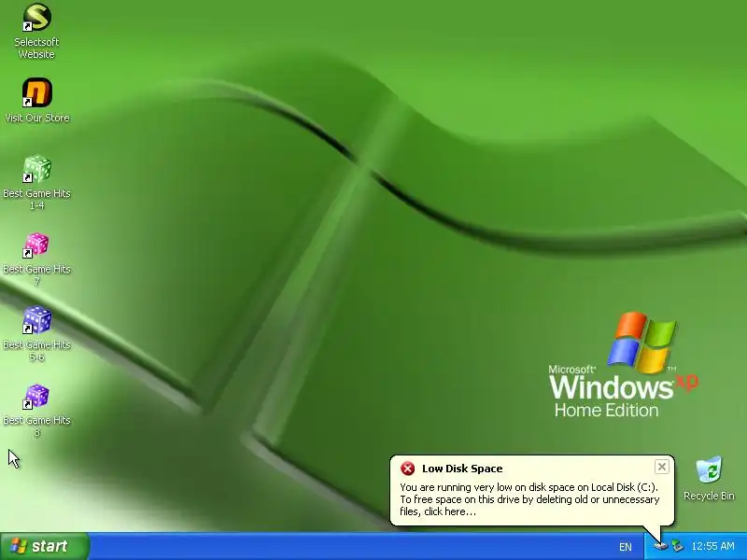747x560 pixels.
Task: Click the low disk space tray icon
Action: (661, 546)
